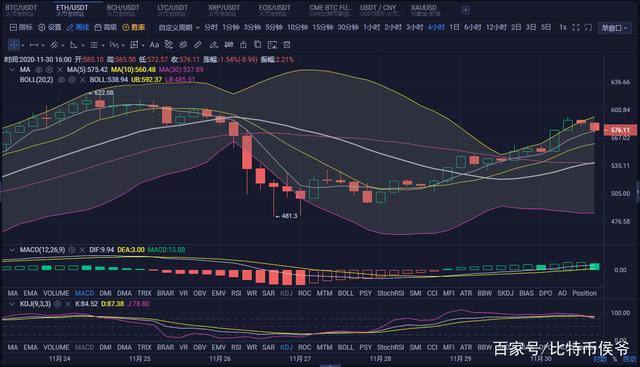The height and width of the screenshot is (367, 640).
Task: Toggle ROC in the KDJ pane indicator row
Action: coord(304,347)
